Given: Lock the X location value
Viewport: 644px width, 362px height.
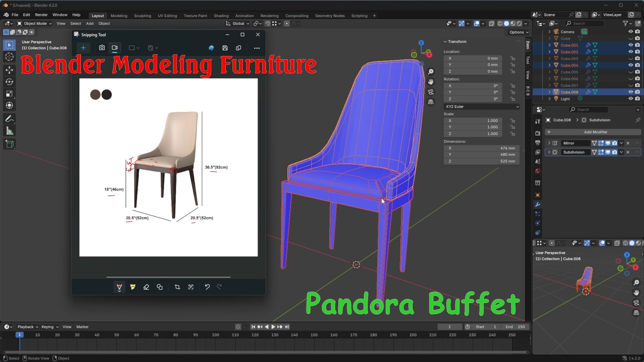Looking at the screenshot, I should (513, 58).
